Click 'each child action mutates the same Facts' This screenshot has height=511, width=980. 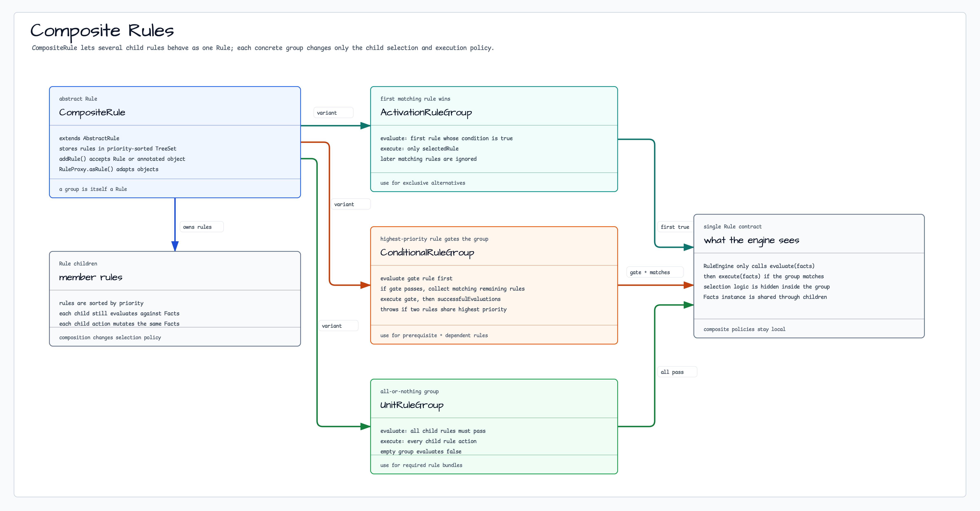(x=119, y=324)
